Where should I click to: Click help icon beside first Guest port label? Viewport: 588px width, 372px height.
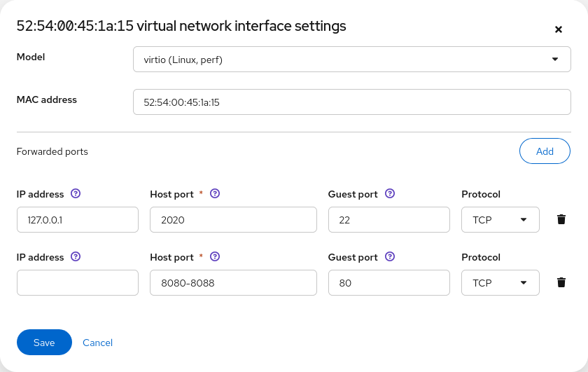pos(390,194)
